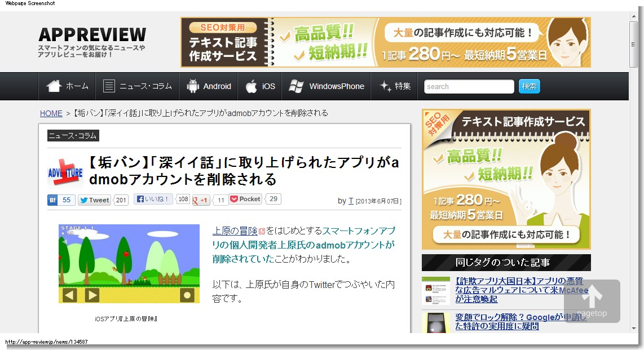
Task: Open the 特集 menu item
Action: (x=394, y=86)
